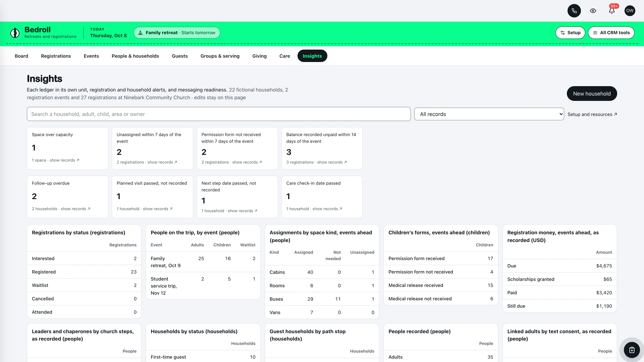Open All CRM tools menu
Screen dimensions: 644x362
click(611, 33)
